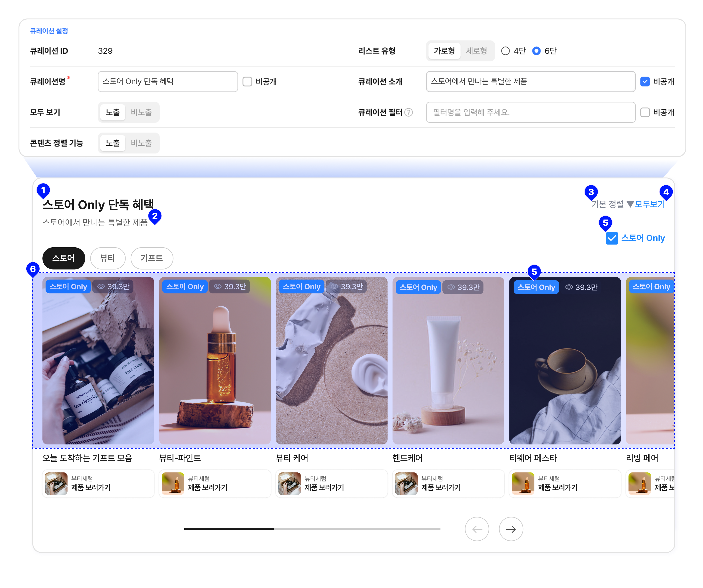Enable 비공개 checkbox for 큐레이션 필터
703x588 pixels.
[645, 113]
